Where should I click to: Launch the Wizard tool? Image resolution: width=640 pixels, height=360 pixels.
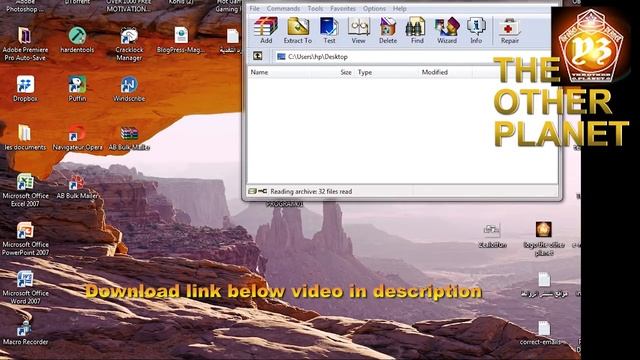click(447, 30)
